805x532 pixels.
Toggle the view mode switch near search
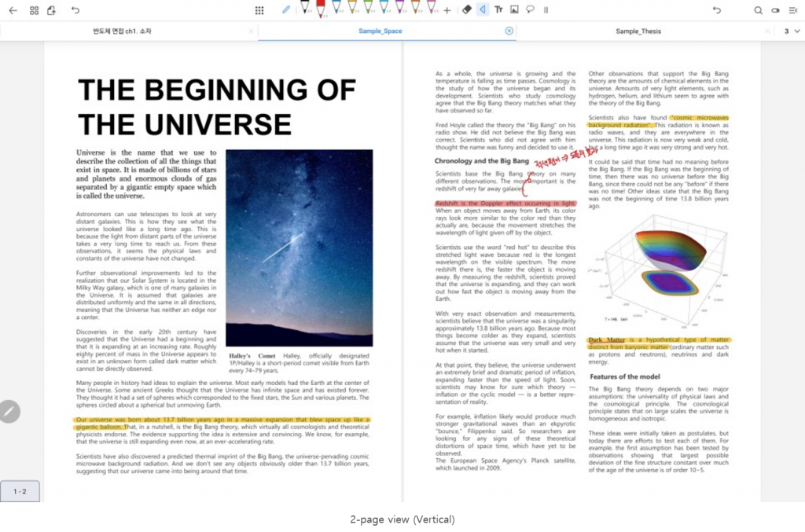tap(775, 10)
